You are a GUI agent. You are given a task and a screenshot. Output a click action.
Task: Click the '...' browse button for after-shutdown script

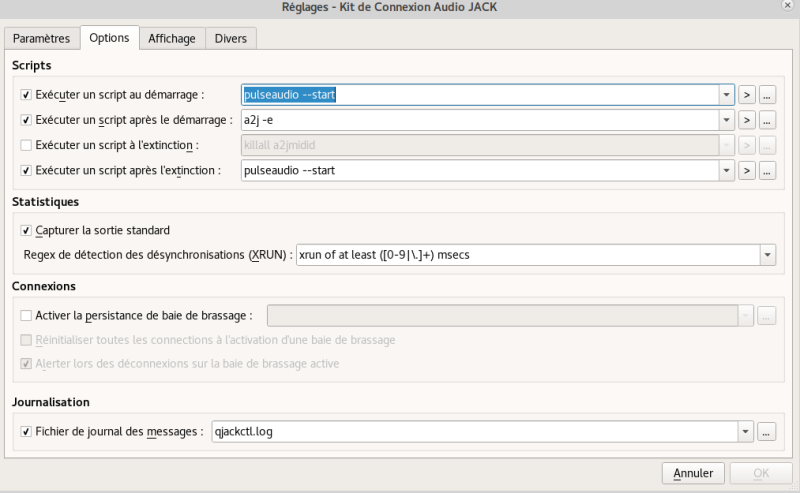pyautogui.click(x=768, y=170)
